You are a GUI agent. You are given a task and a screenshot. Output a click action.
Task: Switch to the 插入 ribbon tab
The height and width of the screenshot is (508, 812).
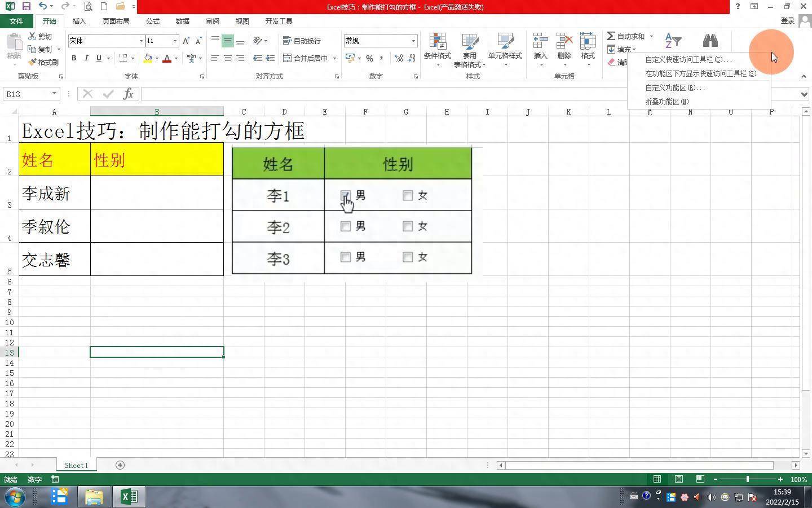[x=80, y=21]
